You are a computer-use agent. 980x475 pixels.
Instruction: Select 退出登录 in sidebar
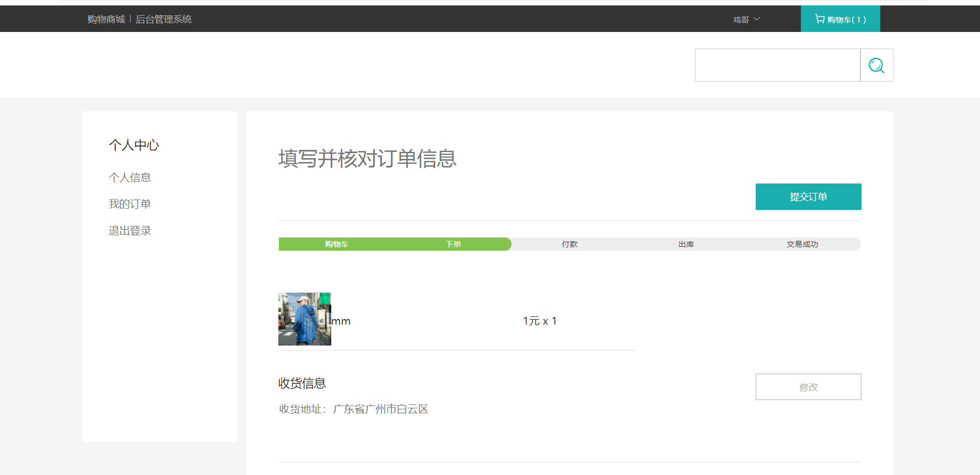tap(130, 230)
